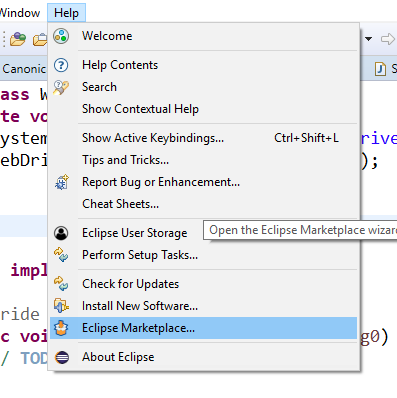The width and height of the screenshot is (397, 398).
Task: Select Check for Updates
Action: (x=203, y=284)
